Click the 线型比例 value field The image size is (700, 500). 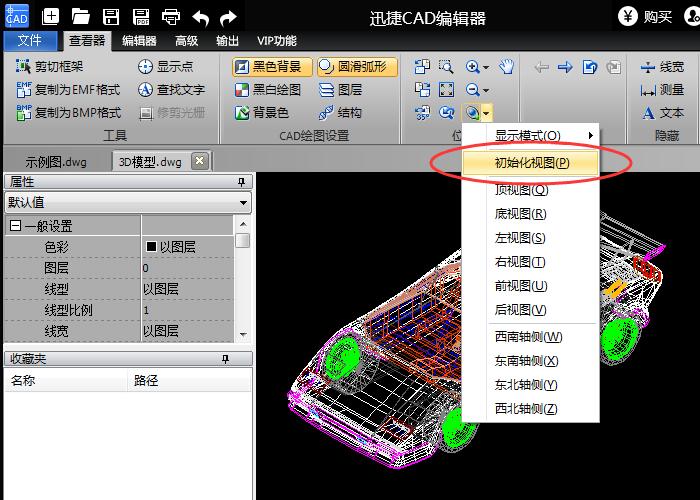point(188,310)
